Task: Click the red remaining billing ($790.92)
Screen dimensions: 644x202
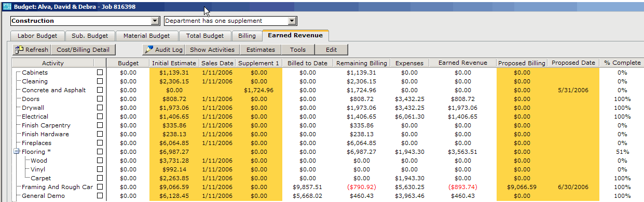Action: [362, 187]
